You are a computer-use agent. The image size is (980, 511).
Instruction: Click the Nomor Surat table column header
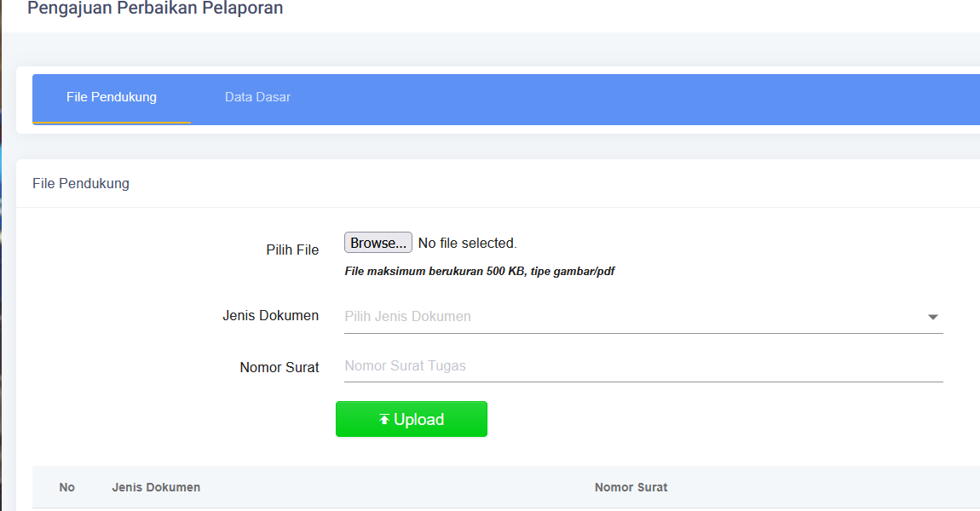pyautogui.click(x=631, y=487)
